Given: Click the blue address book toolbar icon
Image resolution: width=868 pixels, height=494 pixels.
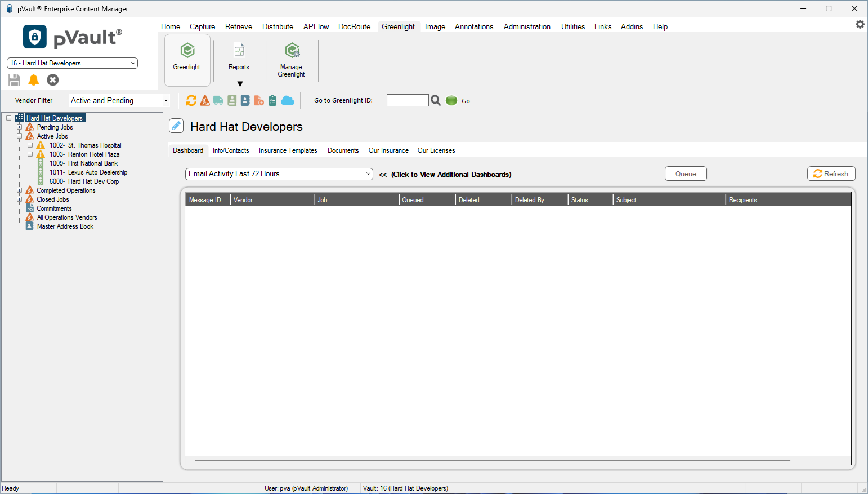Looking at the screenshot, I should coord(245,100).
